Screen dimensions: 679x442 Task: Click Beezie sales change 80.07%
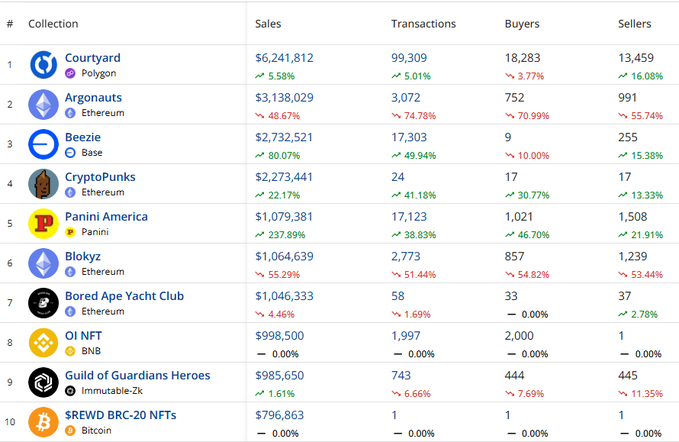tap(284, 156)
